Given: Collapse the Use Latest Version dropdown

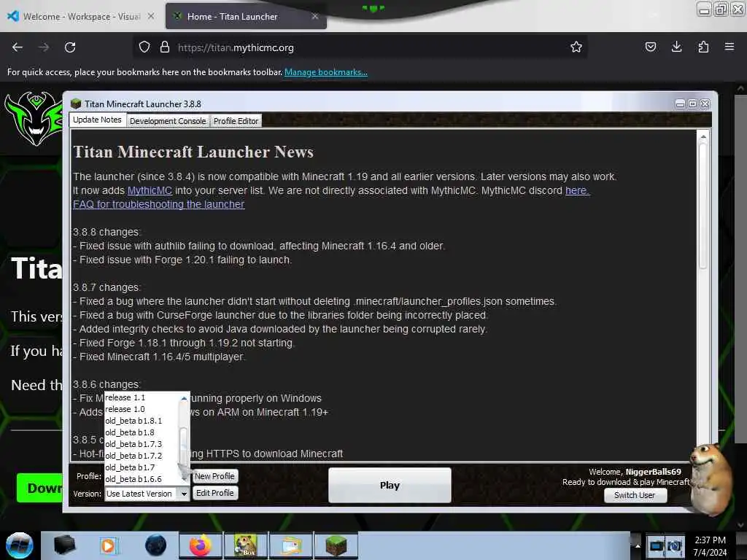Looking at the screenshot, I should pos(184,494).
